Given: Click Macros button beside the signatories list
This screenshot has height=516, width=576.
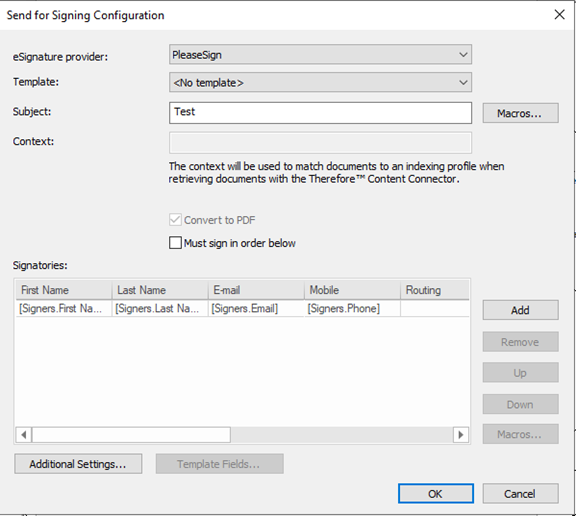Looking at the screenshot, I should click(520, 434).
